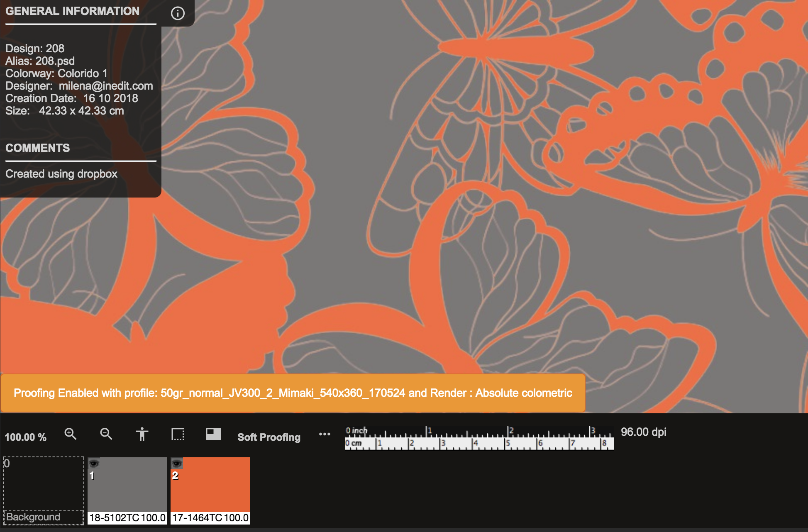The height and width of the screenshot is (532, 808).
Task: Click the General Information info icon
Action: [178, 13]
